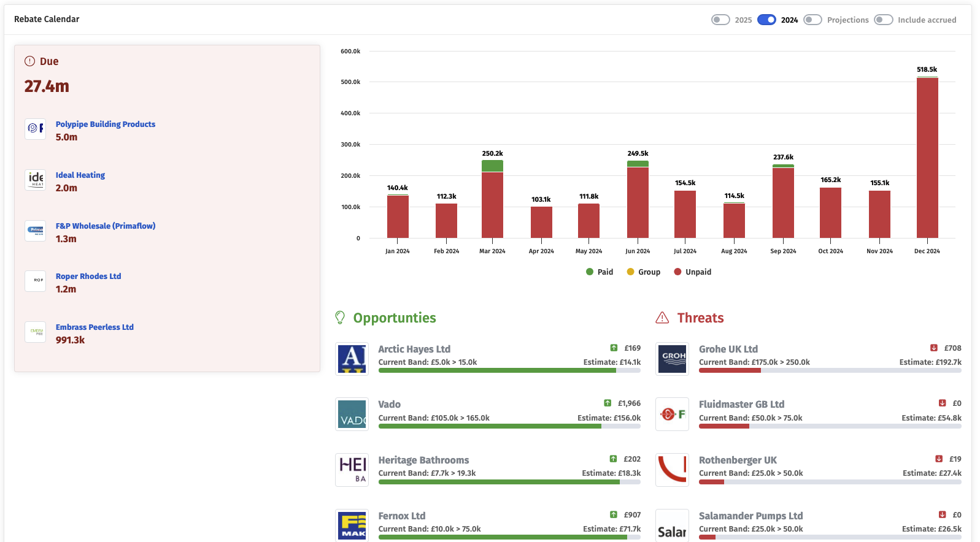Click the Fluidmaster GB Ltd logo
980x542 pixels.
click(672, 414)
